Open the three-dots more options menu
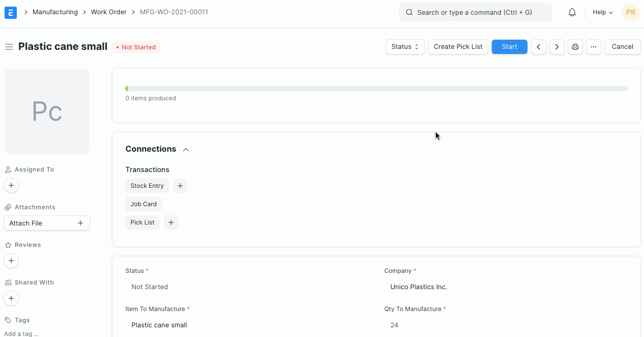Viewport: 644px width, 337px height. (x=594, y=47)
